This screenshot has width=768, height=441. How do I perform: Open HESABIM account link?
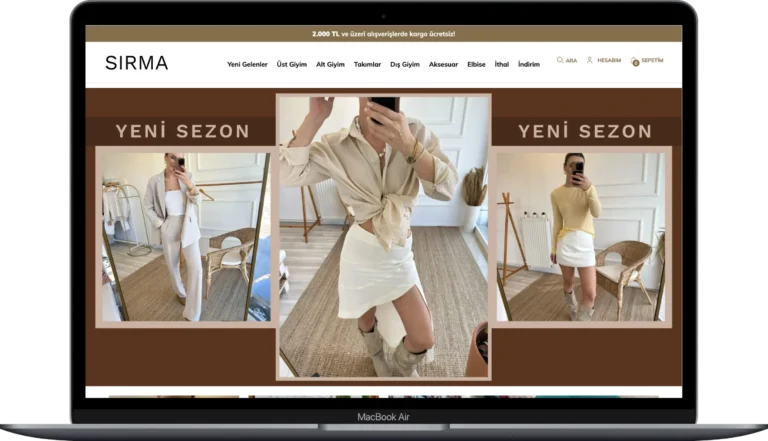pyautogui.click(x=609, y=60)
